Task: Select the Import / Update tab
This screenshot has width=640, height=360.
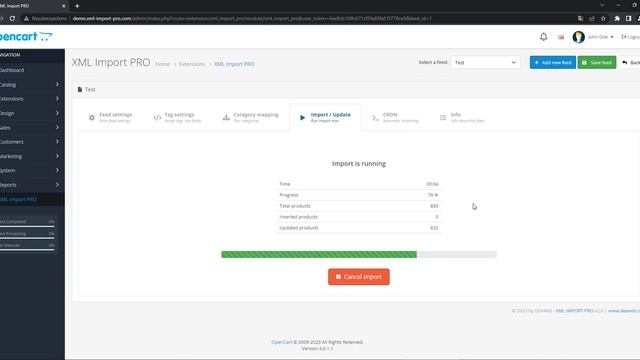Action: [x=325, y=118]
